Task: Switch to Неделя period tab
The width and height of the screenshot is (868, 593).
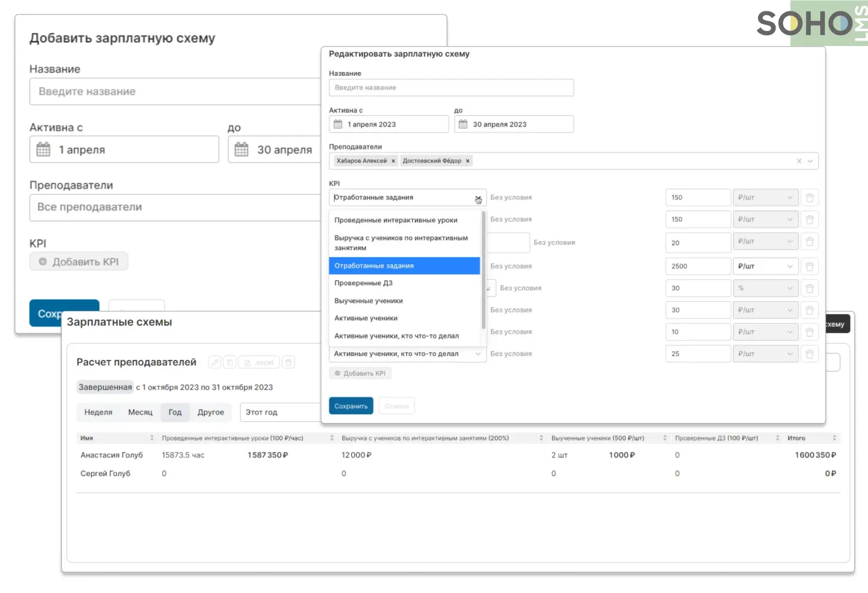Action: coord(99,412)
